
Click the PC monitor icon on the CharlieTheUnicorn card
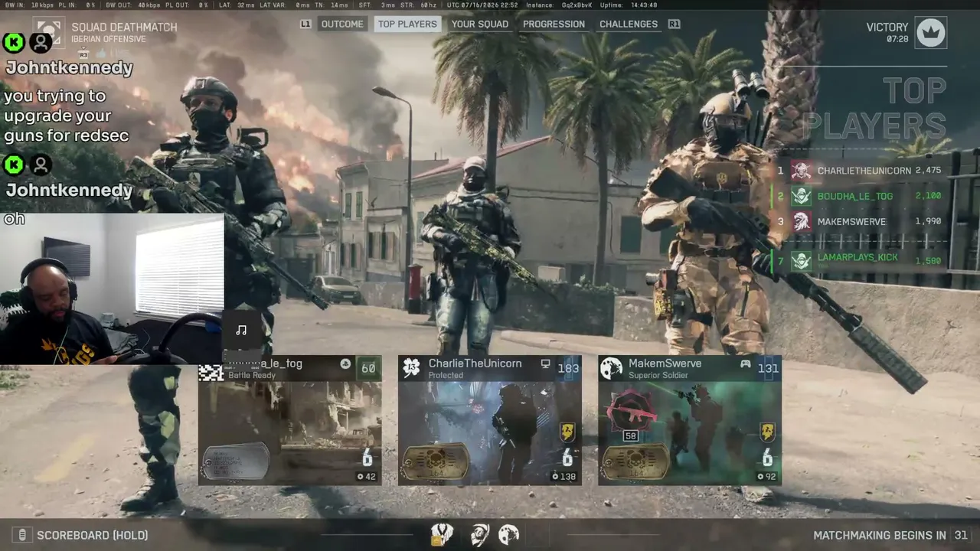(x=546, y=364)
